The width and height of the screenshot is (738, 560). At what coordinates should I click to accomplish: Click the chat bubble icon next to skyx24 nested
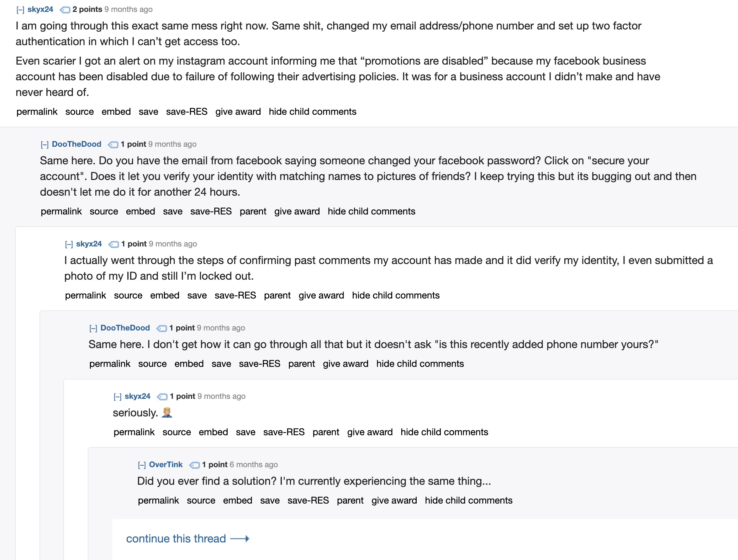click(113, 244)
